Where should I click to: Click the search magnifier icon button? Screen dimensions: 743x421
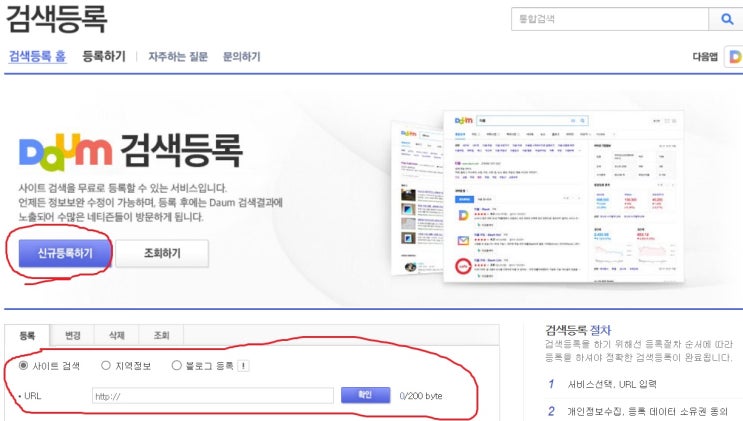tap(726, 19)
